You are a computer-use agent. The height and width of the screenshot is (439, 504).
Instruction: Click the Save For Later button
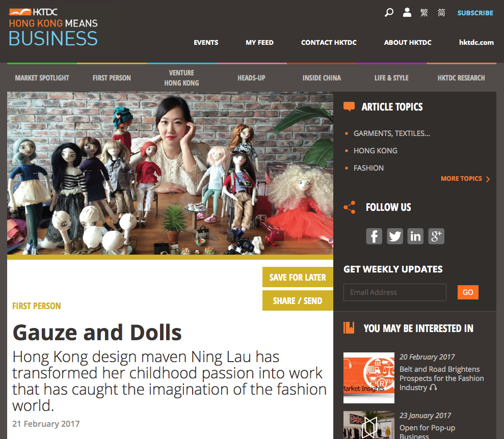298,277
